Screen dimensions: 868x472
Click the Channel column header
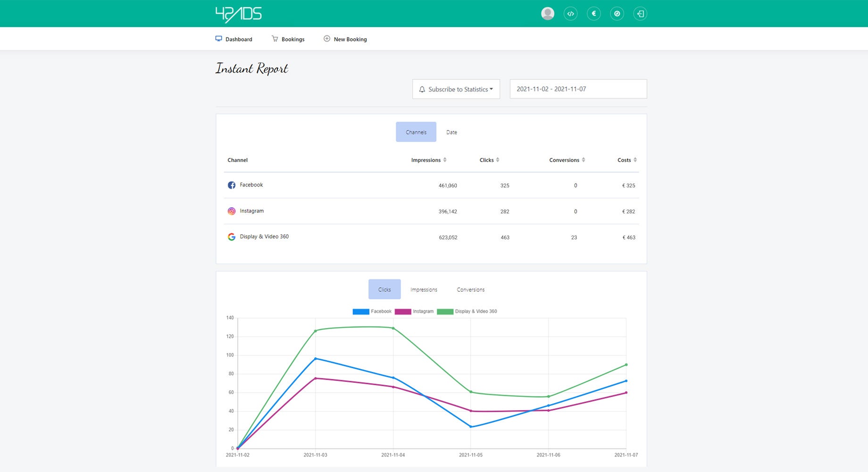[238, 160]
